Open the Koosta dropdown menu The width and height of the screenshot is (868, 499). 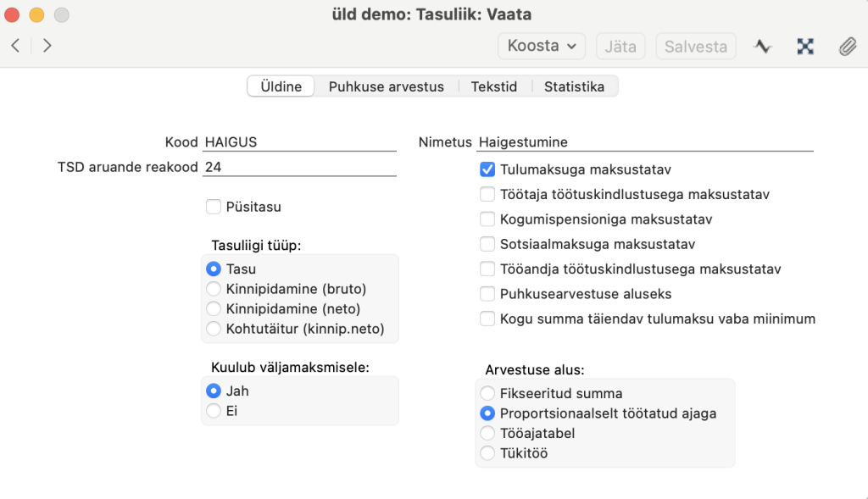pyautogui.click(x=541, y=46)
